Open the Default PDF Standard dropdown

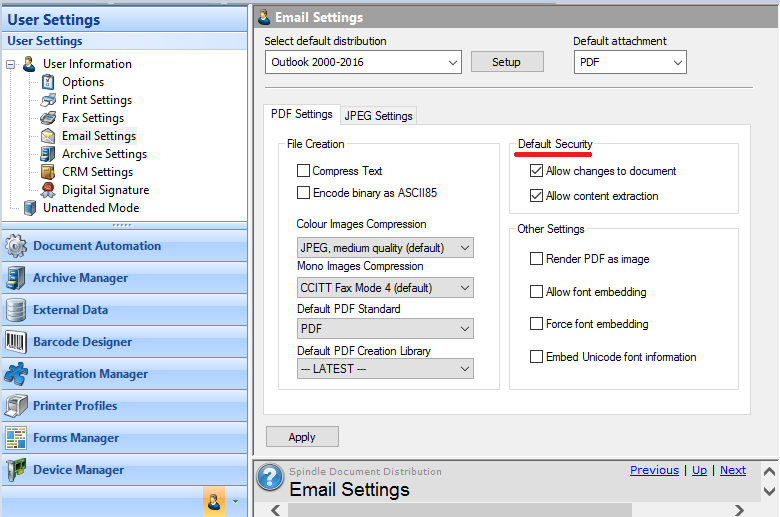pyautogui.click(x=385, y=328)
